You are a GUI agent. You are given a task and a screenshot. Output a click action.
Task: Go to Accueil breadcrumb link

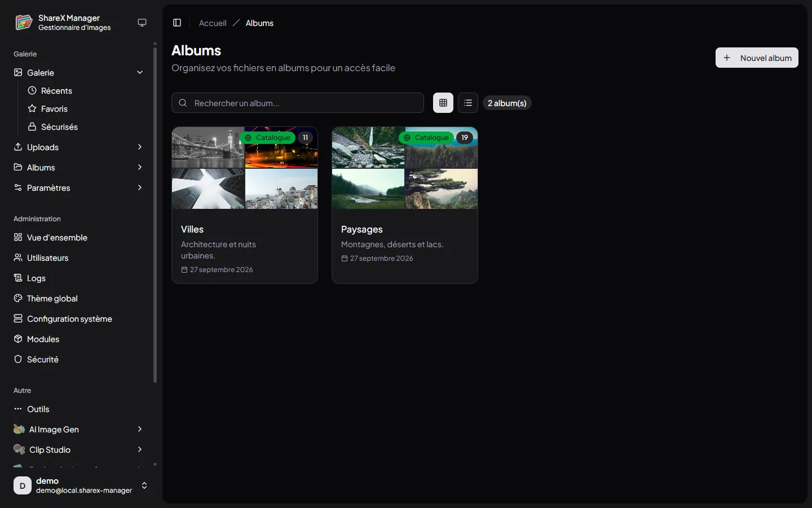[x=213, y=23]
